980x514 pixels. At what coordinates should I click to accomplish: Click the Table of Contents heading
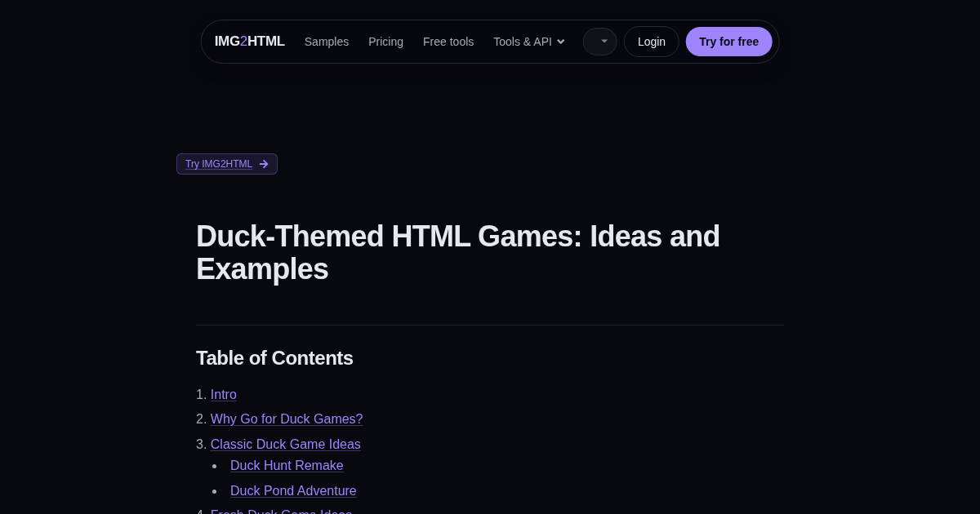(x=274, y=358)
